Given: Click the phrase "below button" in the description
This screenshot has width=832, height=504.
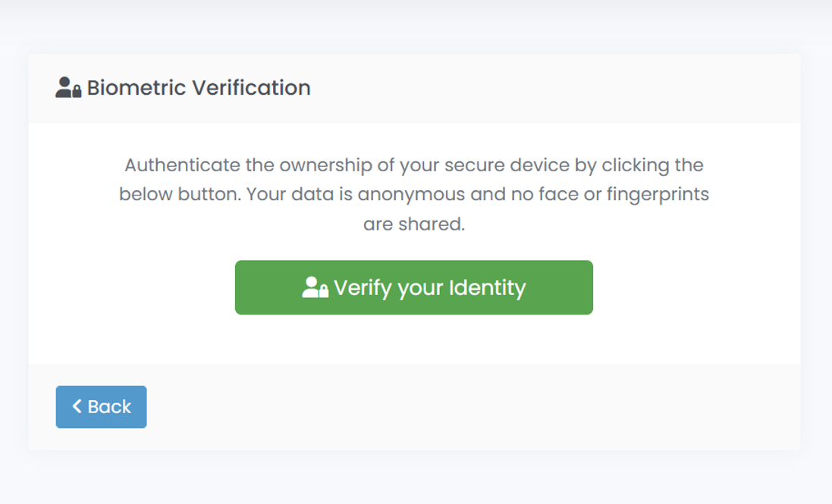Looking at the screenshot, I should pyautogui.click(x=180, y=194).
